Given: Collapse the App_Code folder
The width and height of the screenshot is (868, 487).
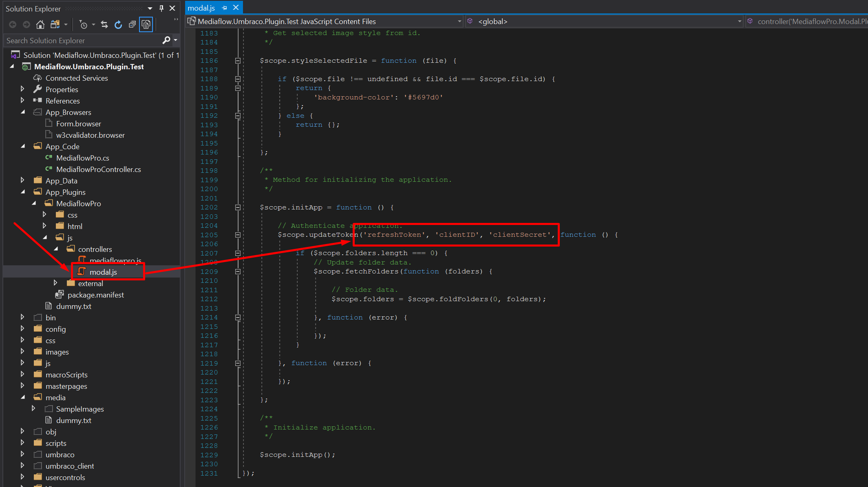Looking at the screenshot, I should coord(23,146).
